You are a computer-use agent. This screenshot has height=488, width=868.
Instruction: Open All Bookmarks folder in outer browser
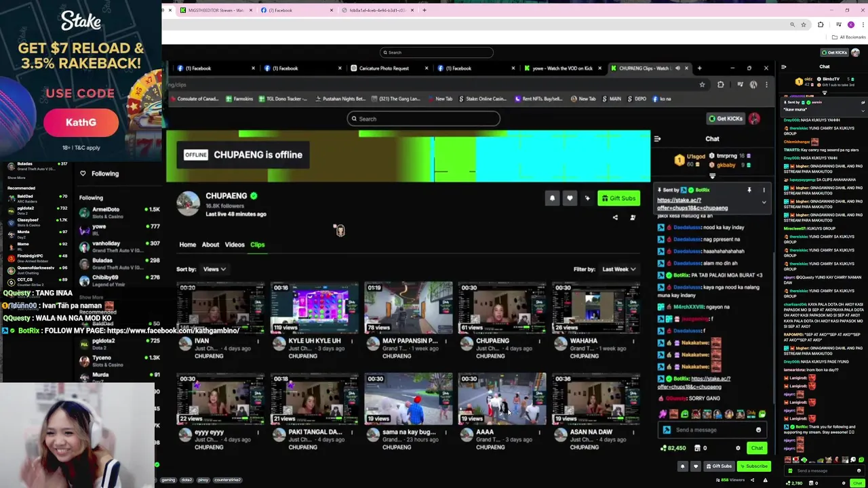850,37
